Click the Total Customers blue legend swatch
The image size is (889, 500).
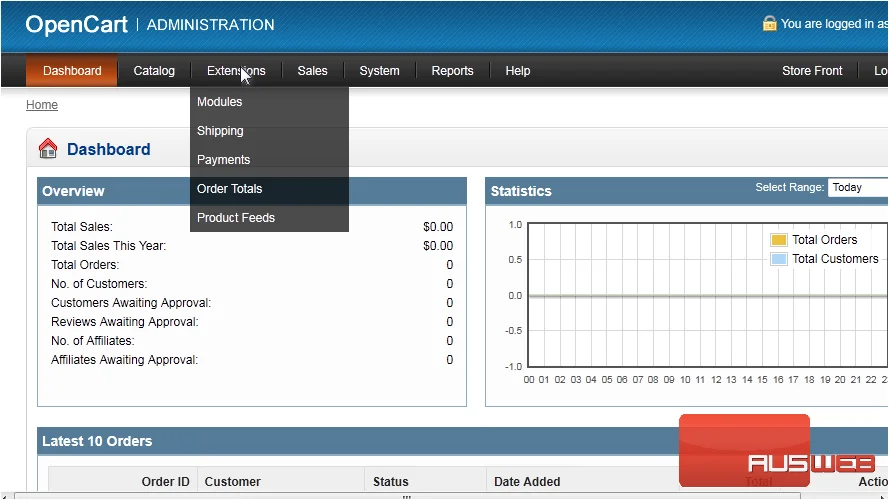point(778,259)
